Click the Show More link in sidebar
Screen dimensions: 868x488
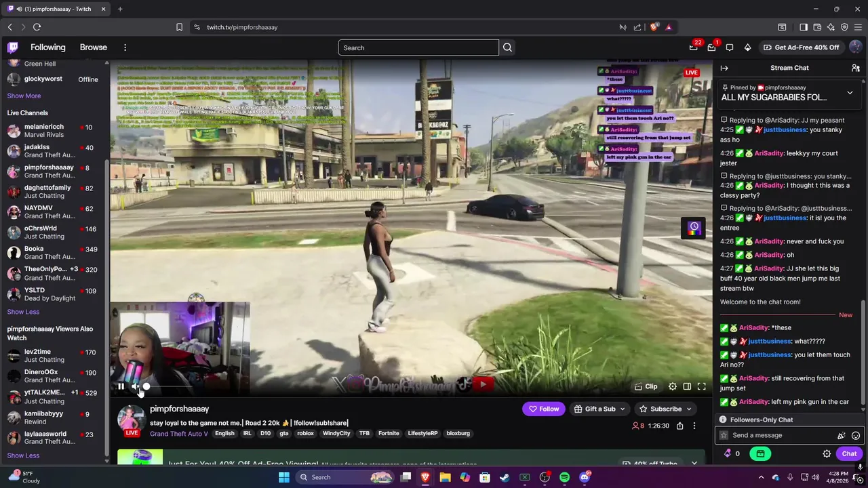click(x=24, y=96)
